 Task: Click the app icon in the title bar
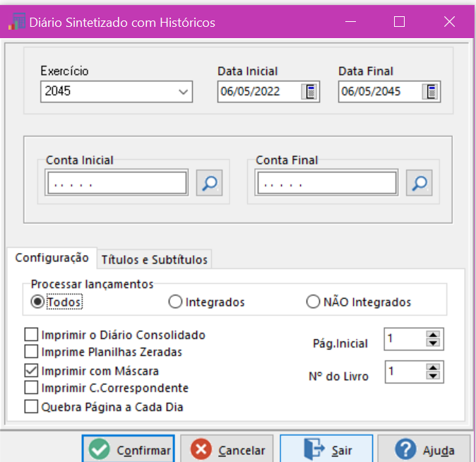pyautogui.click(x=17, y=22)
